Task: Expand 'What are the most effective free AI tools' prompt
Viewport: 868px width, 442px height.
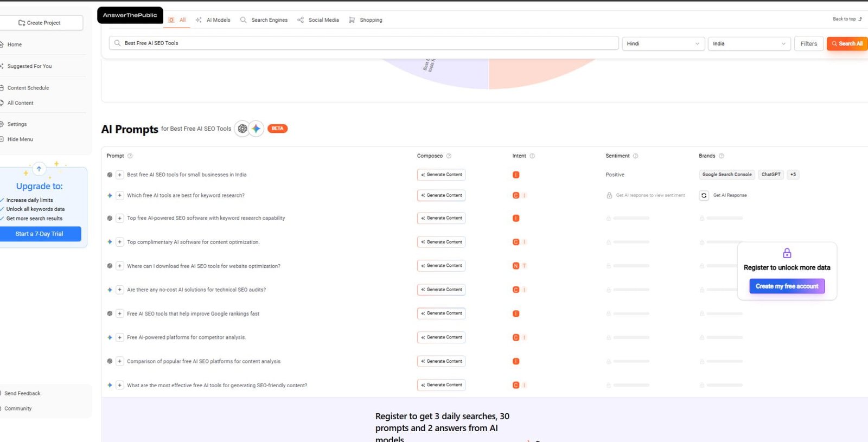Action: tap(120, 385)
